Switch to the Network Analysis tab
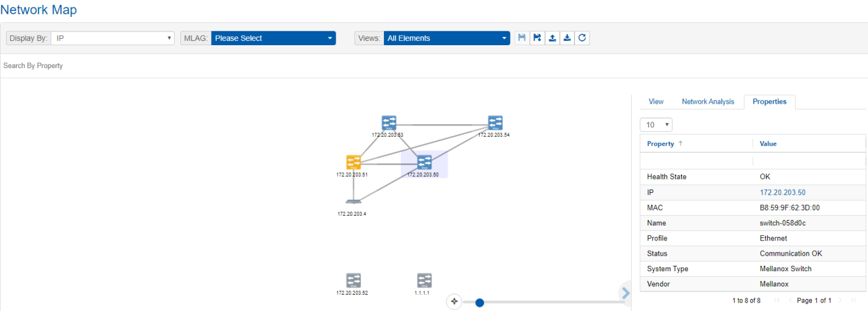868x311 pixels. pos(708,102)
